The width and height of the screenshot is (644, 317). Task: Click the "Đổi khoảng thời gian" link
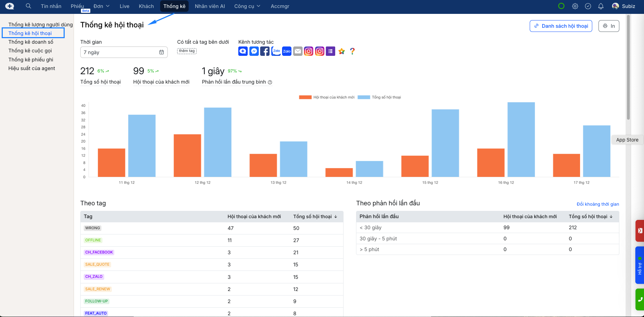point(597,204)
